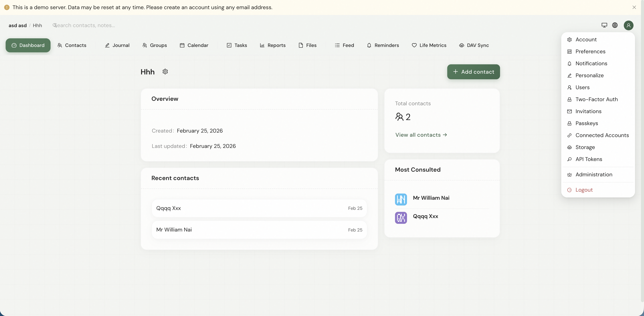The image size is (644, 316).
Task: Close the demo server warning banner
Action: 634,7
